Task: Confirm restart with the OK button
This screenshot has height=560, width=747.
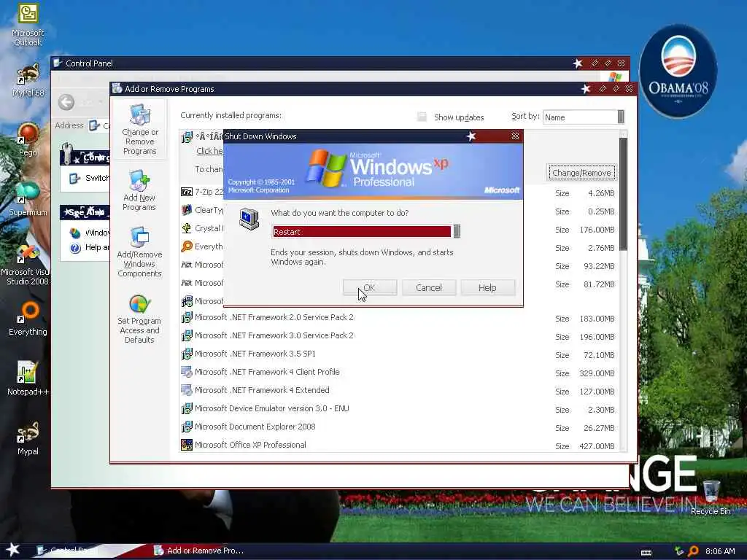Action: pyautogui.click(x=370, y=287)
